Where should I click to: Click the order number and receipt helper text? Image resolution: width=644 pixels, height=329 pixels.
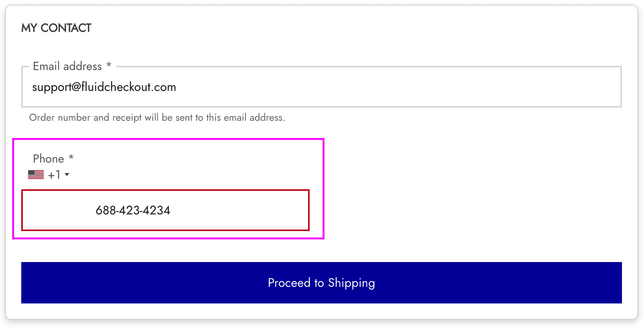pyautogui.click(x=157, y=118)
